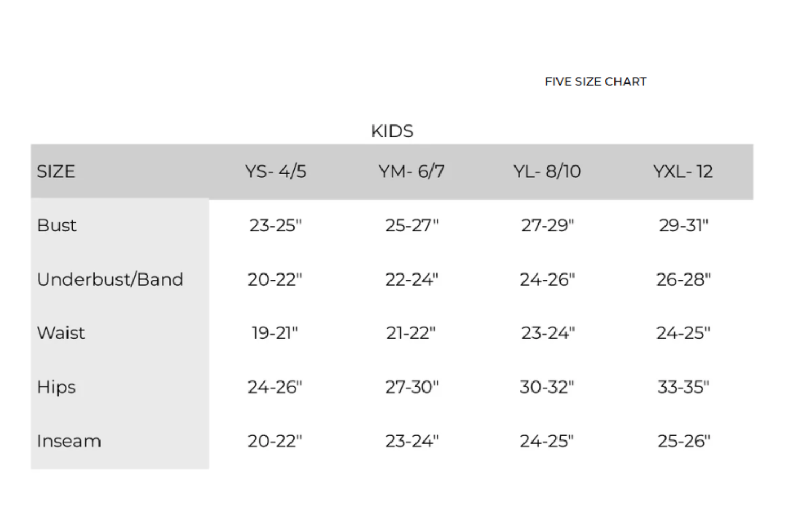Screen dimensions: 798x532
Task: Select the YM- 6/7 column header
Action: [x=411, y=171]
